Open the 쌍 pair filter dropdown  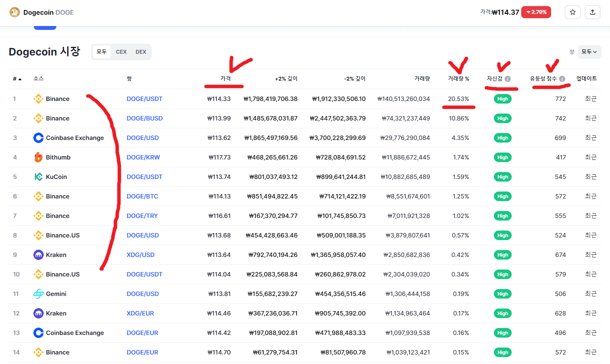point(589,52)
